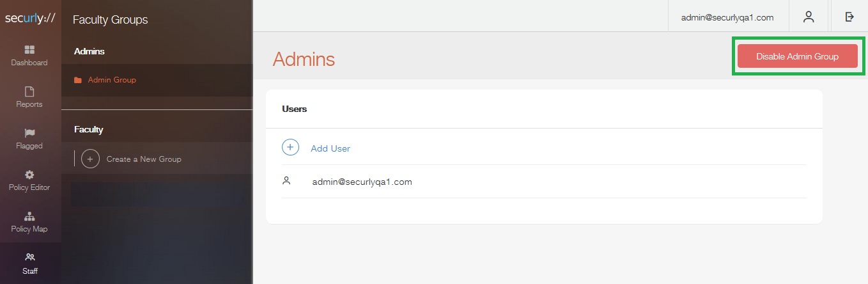Click the plus circle for Create a New Group

coord(91,159)
